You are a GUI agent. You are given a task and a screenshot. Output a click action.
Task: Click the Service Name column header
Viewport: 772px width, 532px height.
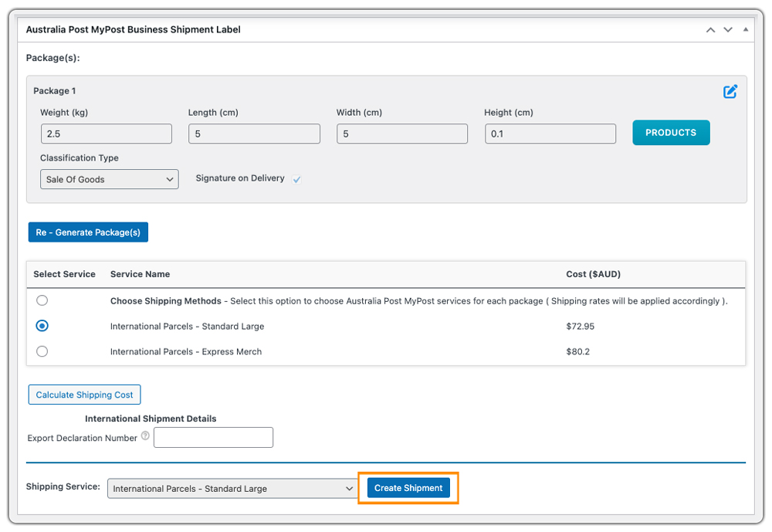(140, 274)
